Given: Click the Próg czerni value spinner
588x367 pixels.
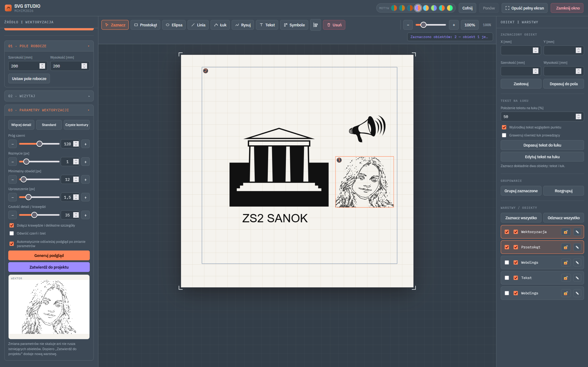Looking at the screenshot, I should coord(76,144).
